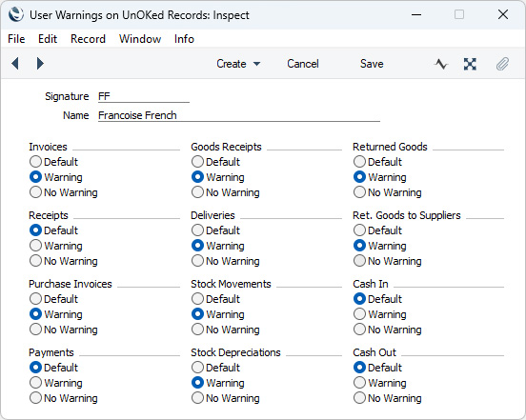Minimize the User Warnings window

(x=416, y=14)
